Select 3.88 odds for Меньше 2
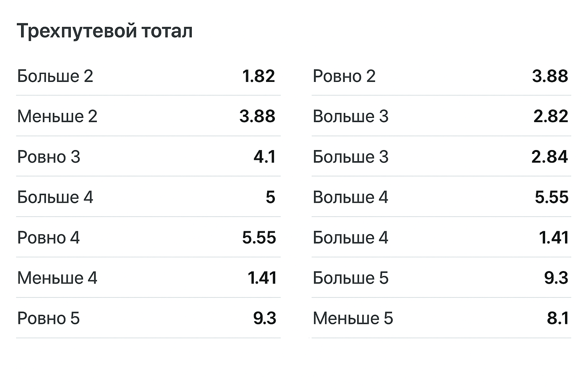The height and width of the screenshot is (392, 588). coord(257,116)
